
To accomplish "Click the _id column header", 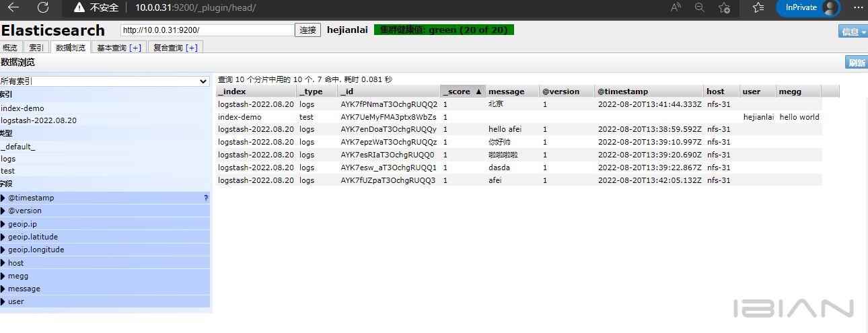I will 389,91.
